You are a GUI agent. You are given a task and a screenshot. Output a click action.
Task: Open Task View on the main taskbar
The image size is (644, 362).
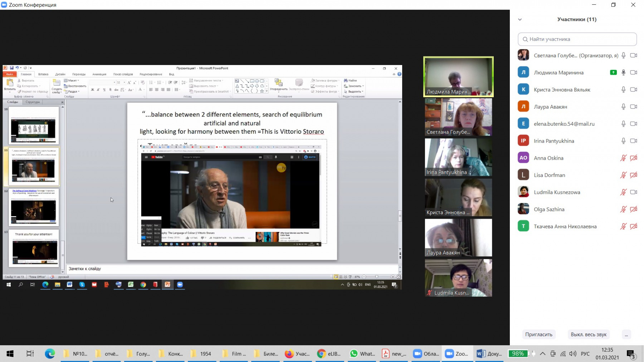click(x=30, y=354)
